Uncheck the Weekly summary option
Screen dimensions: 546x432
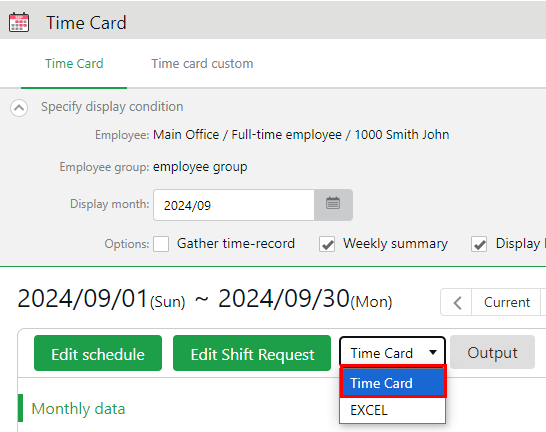point(327,244)
